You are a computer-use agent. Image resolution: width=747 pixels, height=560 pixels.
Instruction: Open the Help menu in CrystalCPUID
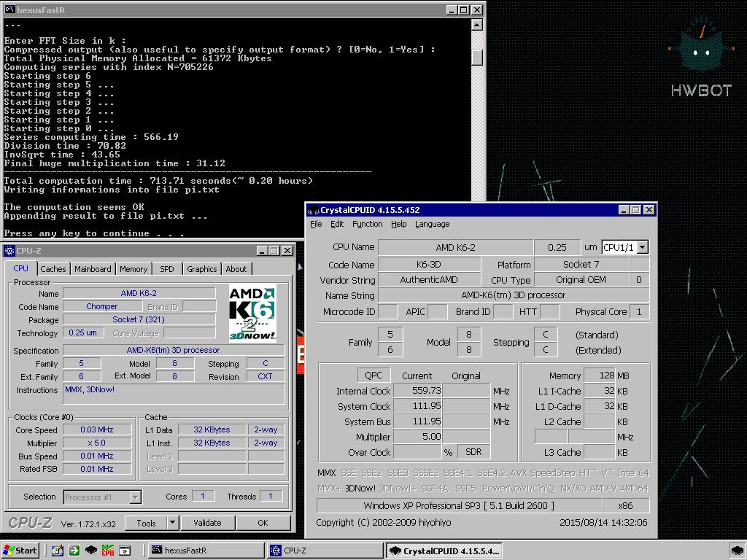tap(399, 224)
